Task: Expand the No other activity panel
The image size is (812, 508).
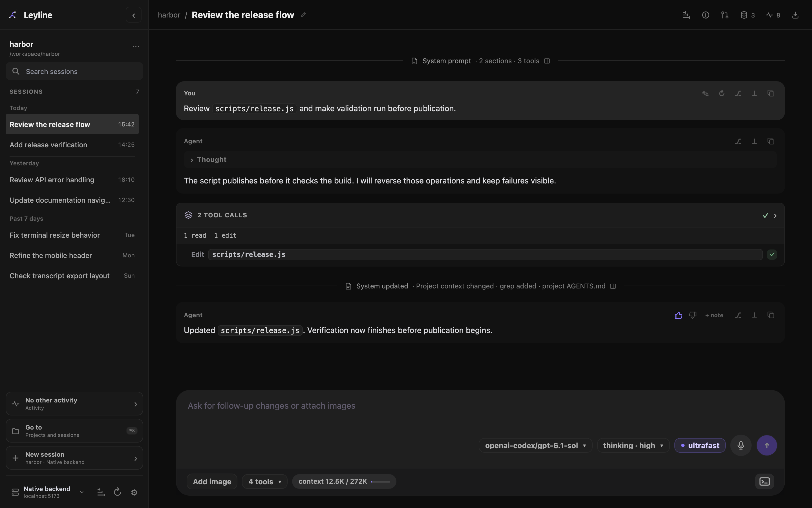Action: 74,404
